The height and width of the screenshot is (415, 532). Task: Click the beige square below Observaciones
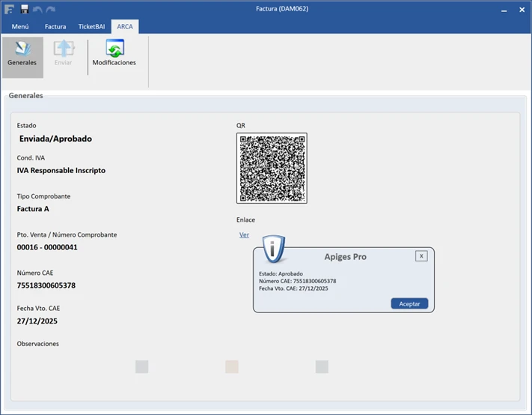[x=232, y=366]
